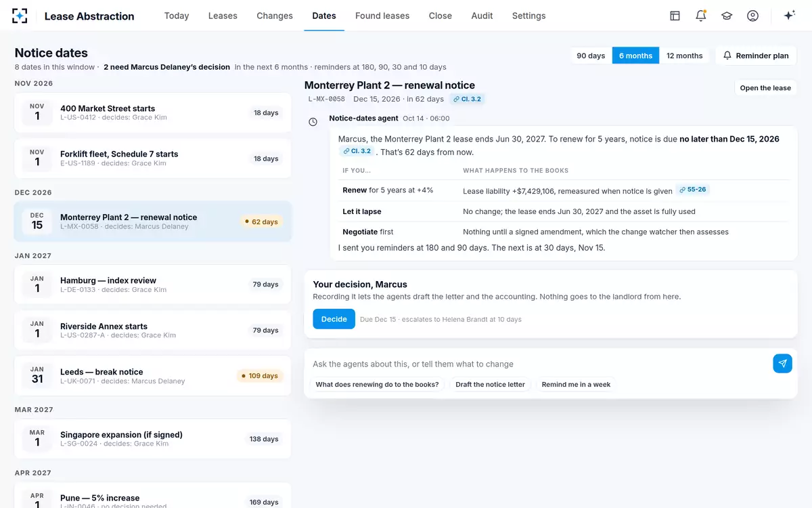
Task: Open the Settings tab
Action: (529, 16)
